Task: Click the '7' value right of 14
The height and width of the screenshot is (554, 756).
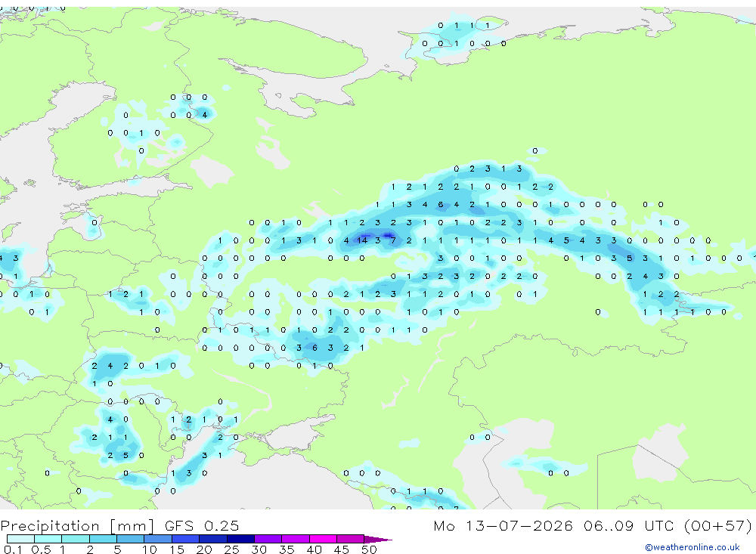Action: (x=393, y=240)
